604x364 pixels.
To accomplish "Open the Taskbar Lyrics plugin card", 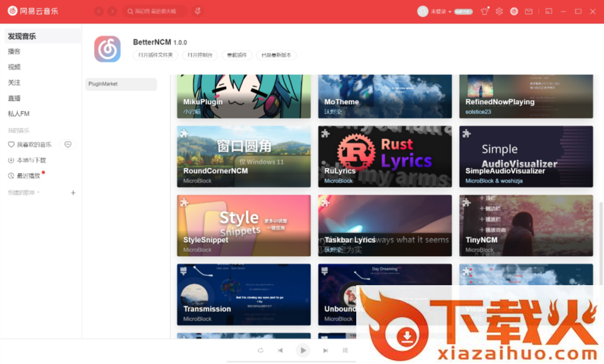I will point(385,225).
